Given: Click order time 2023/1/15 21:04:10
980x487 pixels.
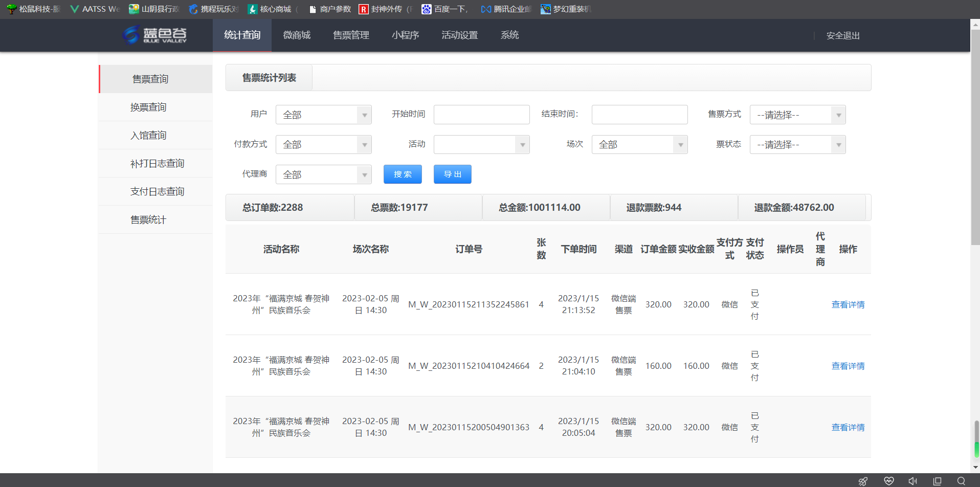Looking at the screenshot, I should [578, 366].
